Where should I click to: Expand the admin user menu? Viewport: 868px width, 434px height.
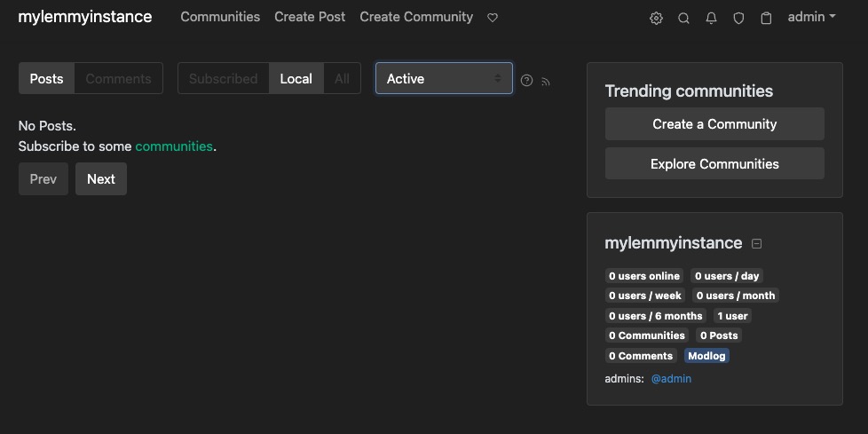click(811, 17)
